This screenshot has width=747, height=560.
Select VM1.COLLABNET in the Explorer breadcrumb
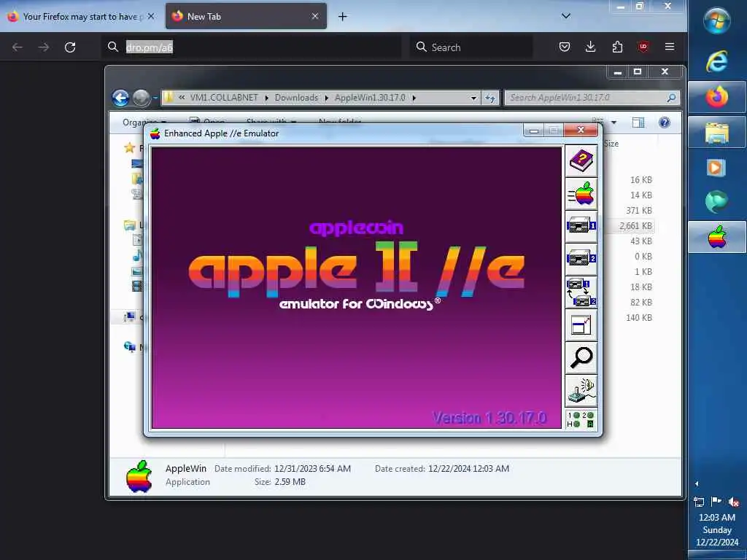[223, 98]
